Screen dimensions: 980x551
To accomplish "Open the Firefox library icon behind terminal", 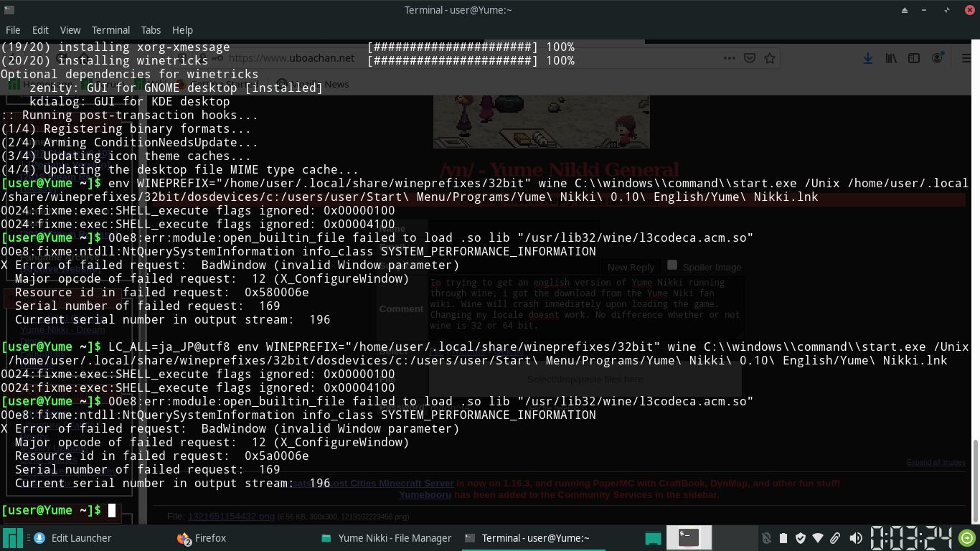I will coord(891,59).
